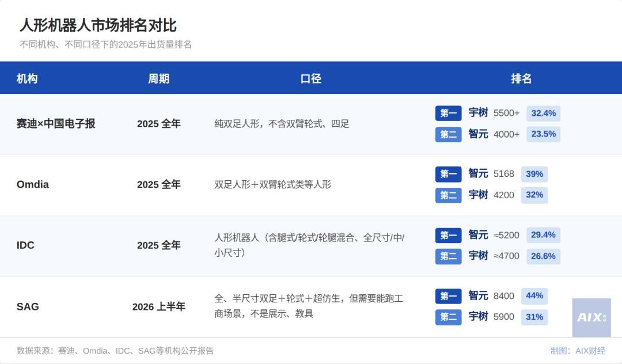Image resolution: width=622 pixels, height=364 pixels.
Task: Click the 第二 badge in IDC row
Action: [x=448, y=256]
